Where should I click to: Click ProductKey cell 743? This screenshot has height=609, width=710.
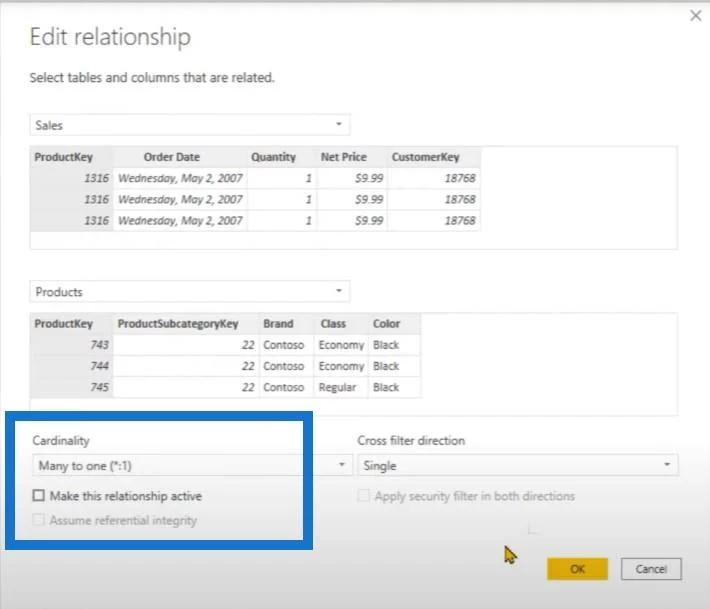(x=72, y=345)
